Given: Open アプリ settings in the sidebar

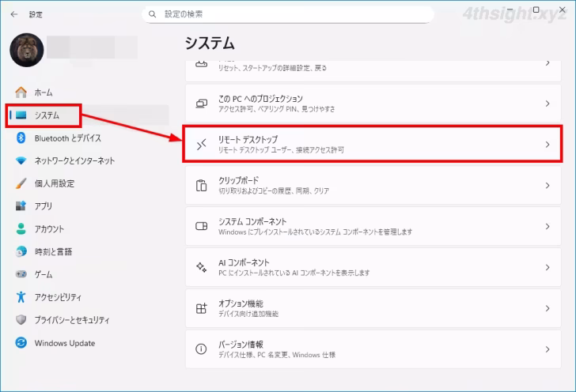Looking at the screenshot, I should [44, 206].
